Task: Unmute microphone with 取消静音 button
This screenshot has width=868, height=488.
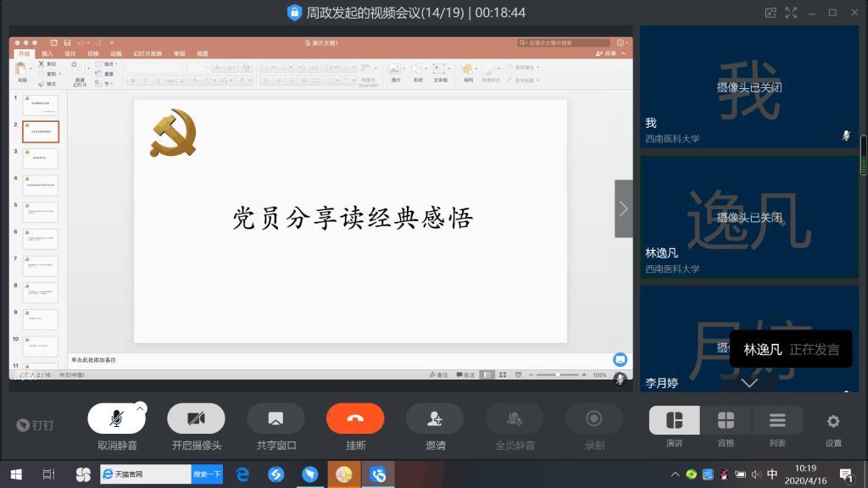Action: pyautogui.click(x=116, y=419)
